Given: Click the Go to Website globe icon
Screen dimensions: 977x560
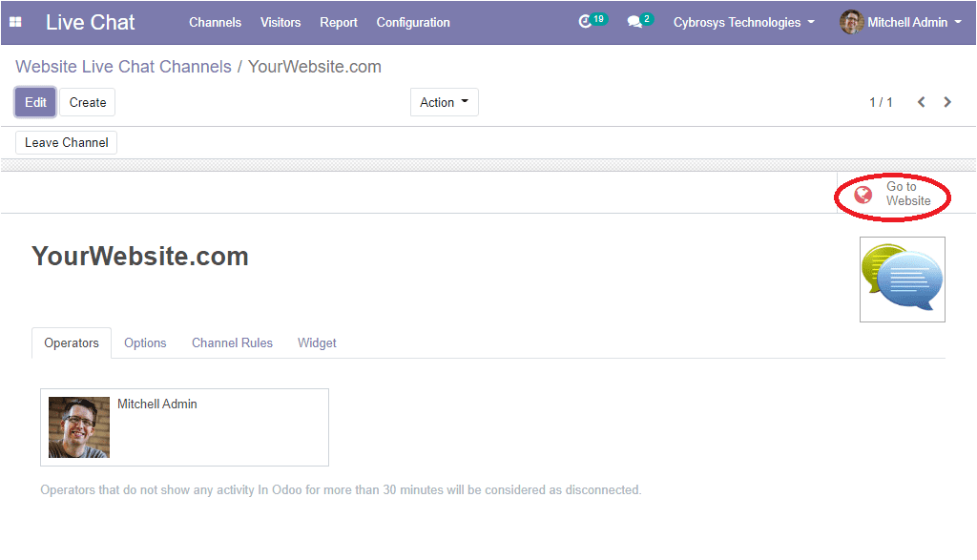Looking at the screenshot, I should pyautogui.click(x=863, y=195).
